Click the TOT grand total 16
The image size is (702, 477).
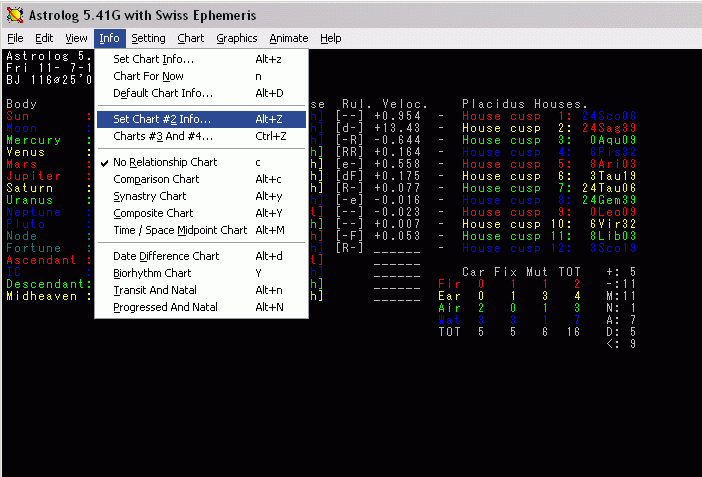click(x=573, y=332)
